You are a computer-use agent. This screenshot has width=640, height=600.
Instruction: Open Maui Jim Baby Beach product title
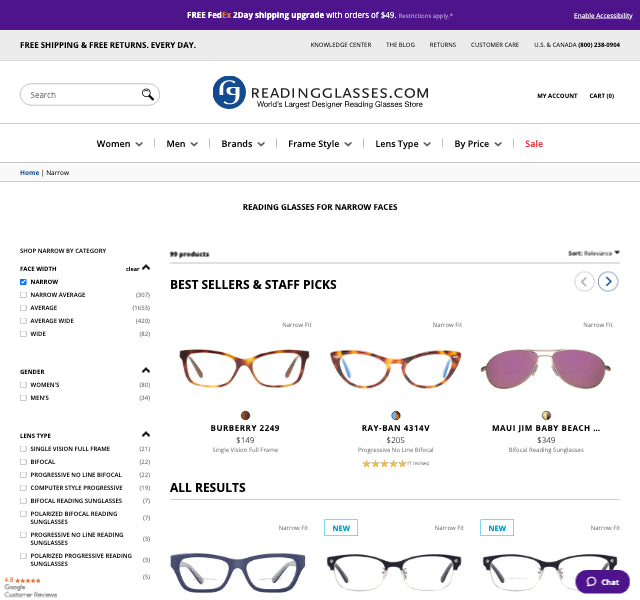coord(546,428)
